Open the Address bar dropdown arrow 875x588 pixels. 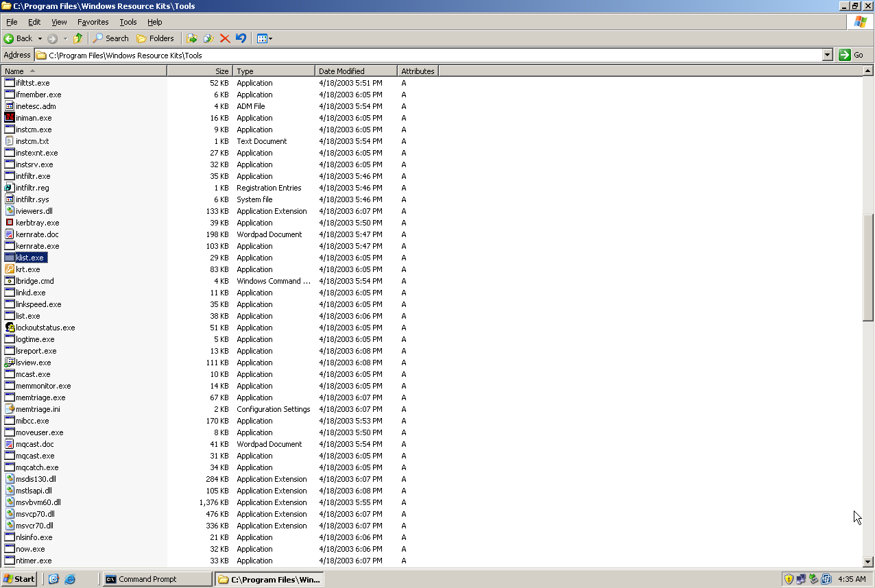pos(827,55)
